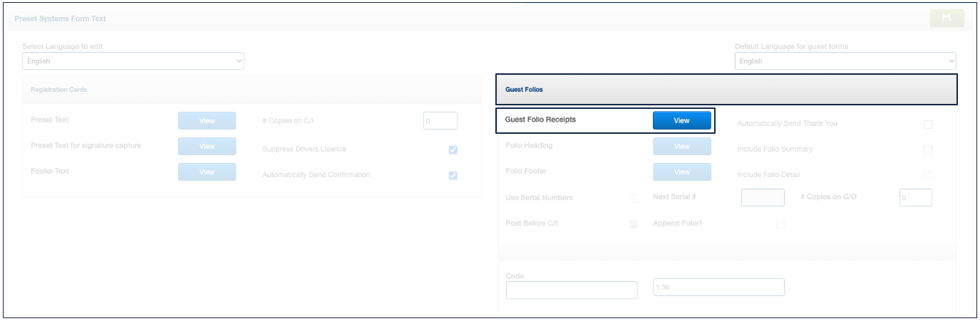View the Folio Footer text

[681, 172]
